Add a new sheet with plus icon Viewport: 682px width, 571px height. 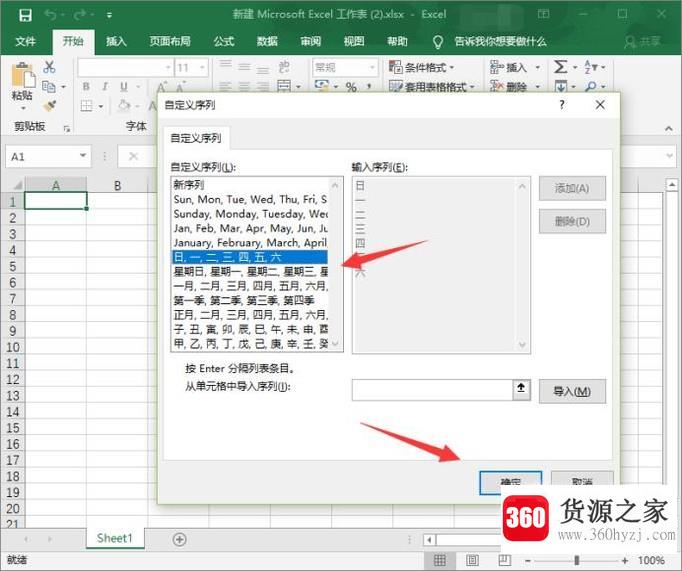coord(179,539)
